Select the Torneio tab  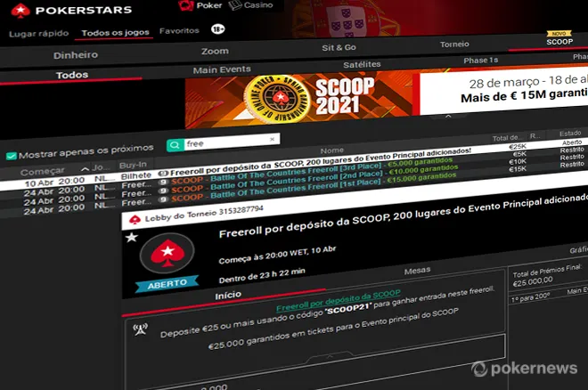click(x=454, y=45)
